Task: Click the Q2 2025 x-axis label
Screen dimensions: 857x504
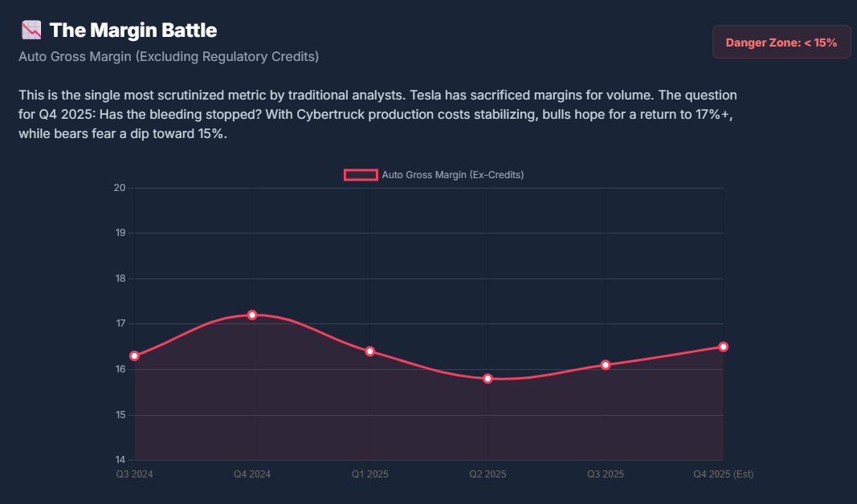Action: tap(488, 474)
